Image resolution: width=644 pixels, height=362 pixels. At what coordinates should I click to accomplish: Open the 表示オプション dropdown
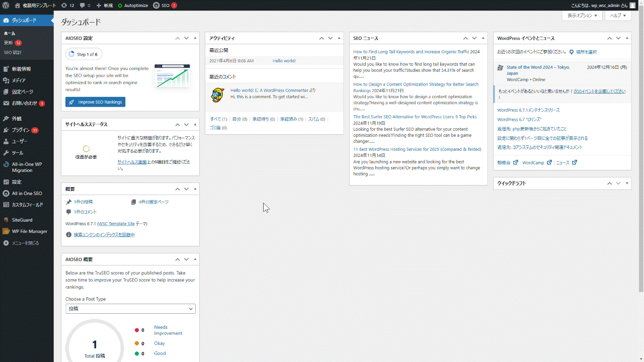[x=582, y=16]
